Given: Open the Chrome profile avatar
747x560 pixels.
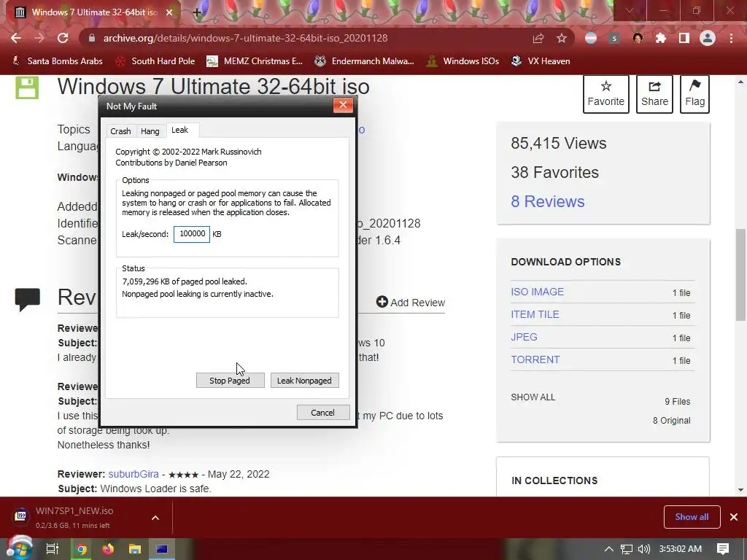Looking at the screenshot, I should click(x=708, y=38).
